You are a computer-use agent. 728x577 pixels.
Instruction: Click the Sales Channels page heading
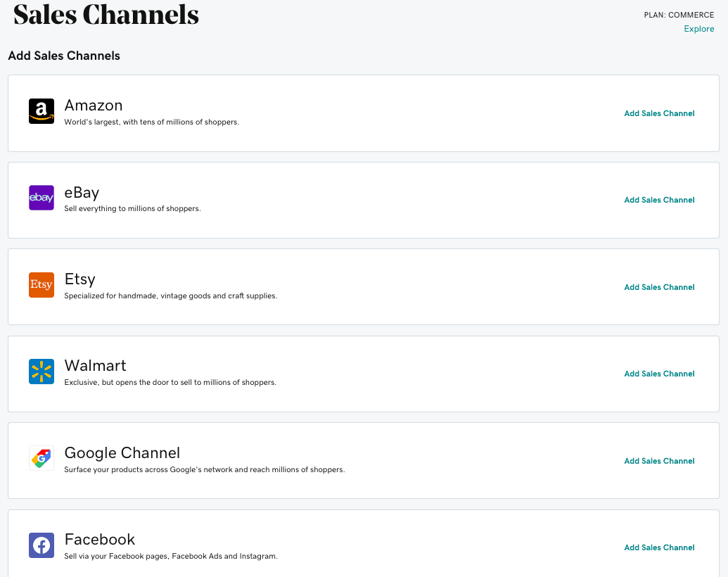[x=106, y=14]
